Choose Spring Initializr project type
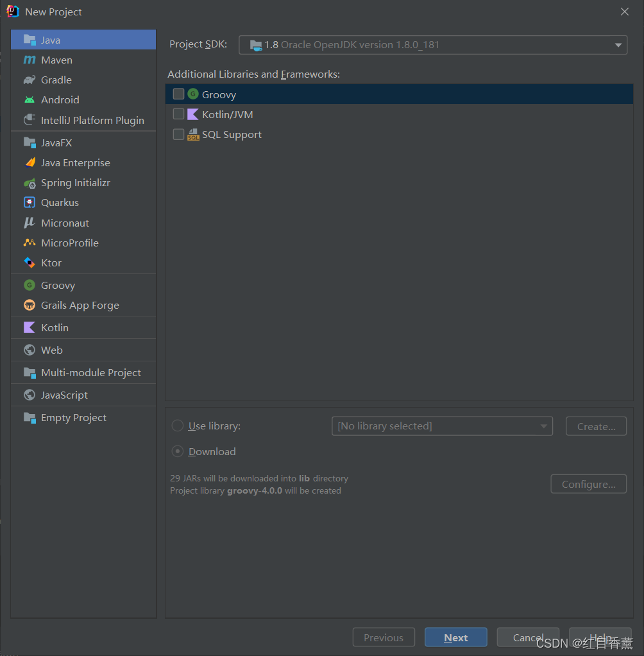 click(83, 183)
